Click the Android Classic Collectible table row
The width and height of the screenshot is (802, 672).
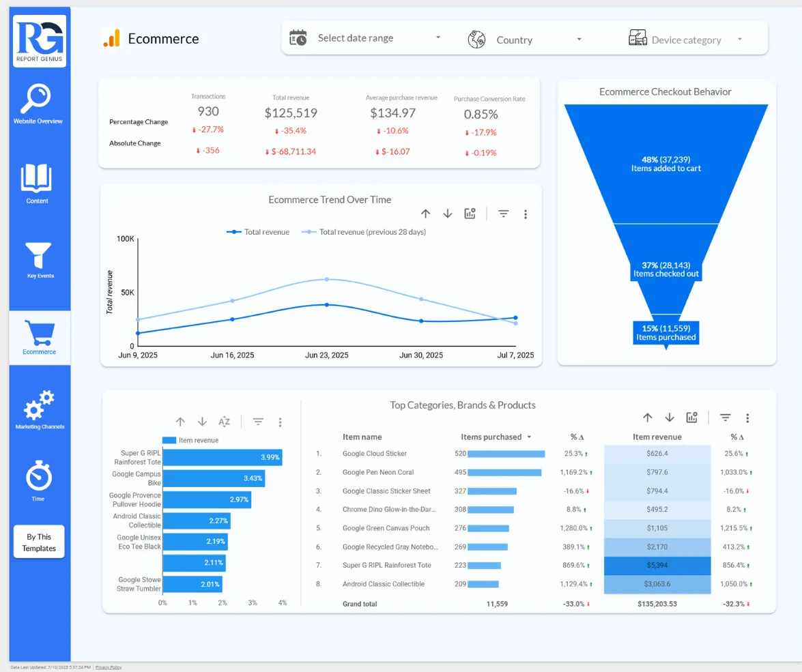[534, 584]
